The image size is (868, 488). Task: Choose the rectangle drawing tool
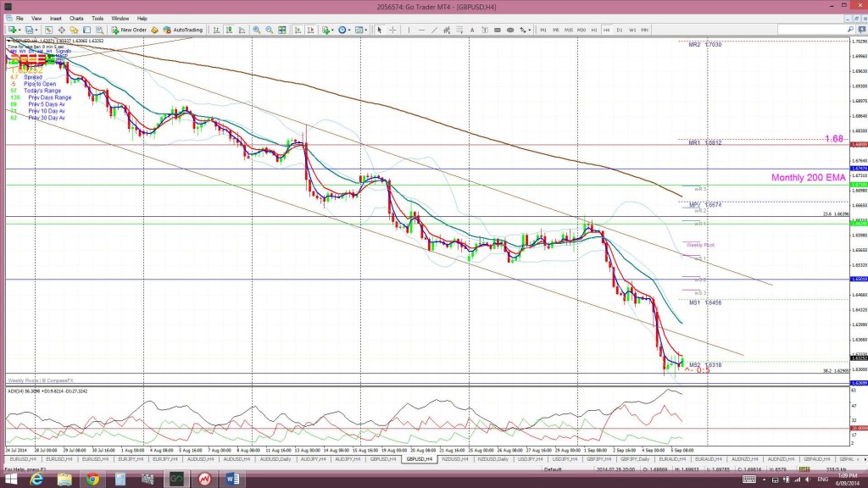pyautogui.click(x=498, y=30)
